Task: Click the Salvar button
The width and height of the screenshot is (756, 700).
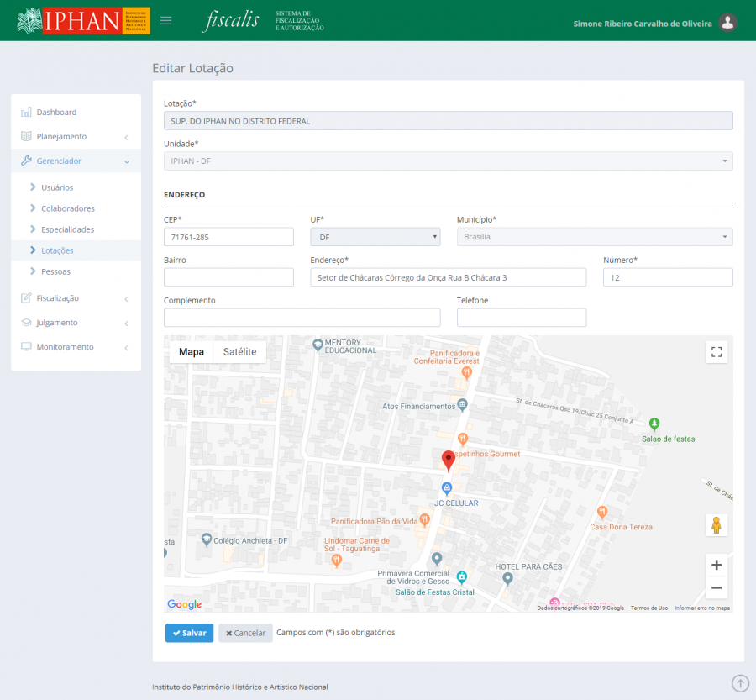Action: coord(189,633)
